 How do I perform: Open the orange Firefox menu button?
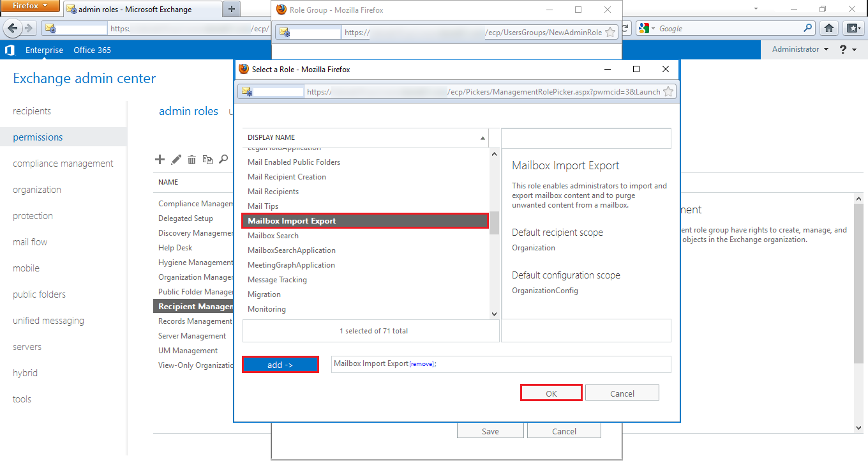31,6
